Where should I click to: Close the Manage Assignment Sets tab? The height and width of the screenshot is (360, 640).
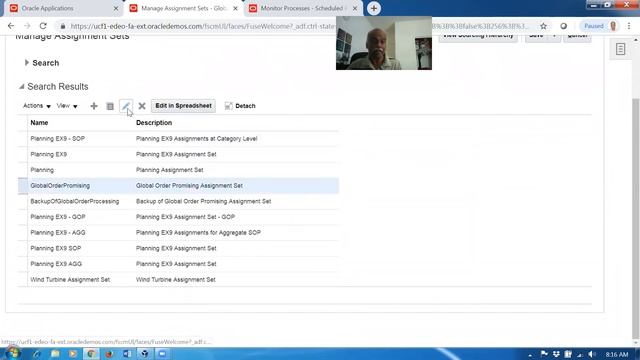coord(235,8)
